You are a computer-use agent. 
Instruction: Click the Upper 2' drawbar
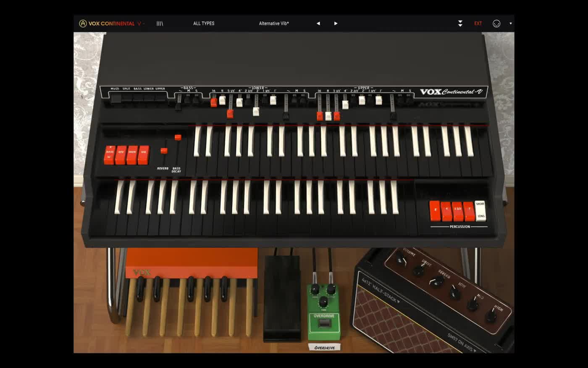362,100
